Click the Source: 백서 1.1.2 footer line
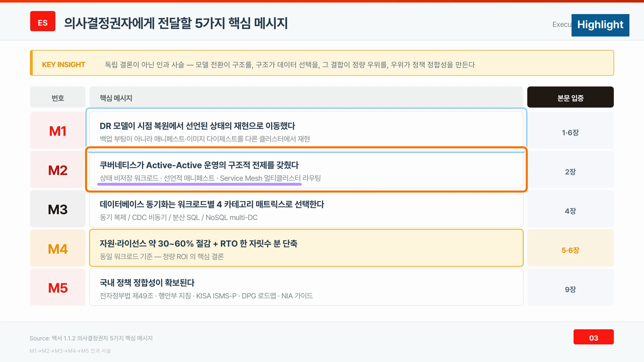The height and width of the screenshot is (362, 644). click(91, 338)
